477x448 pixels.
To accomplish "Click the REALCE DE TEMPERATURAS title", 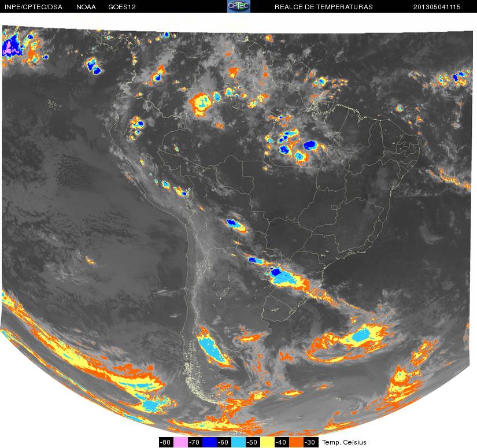I will tap(324, 7).
